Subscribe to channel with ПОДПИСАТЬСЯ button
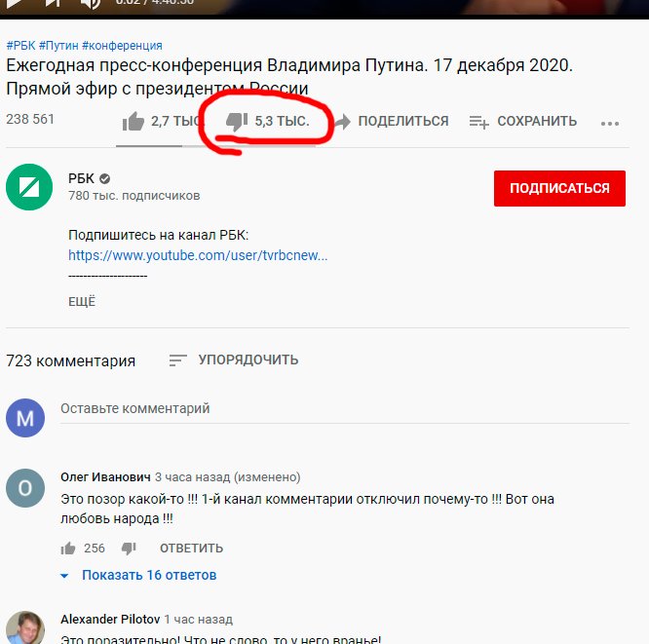Viewport: 649px width, 644px height. click(559, 188)
